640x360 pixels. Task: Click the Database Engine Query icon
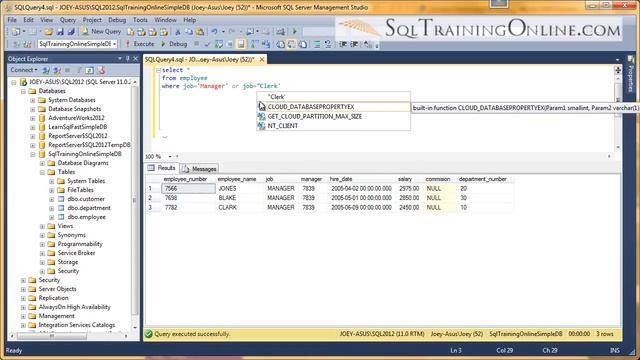(131, 31)
